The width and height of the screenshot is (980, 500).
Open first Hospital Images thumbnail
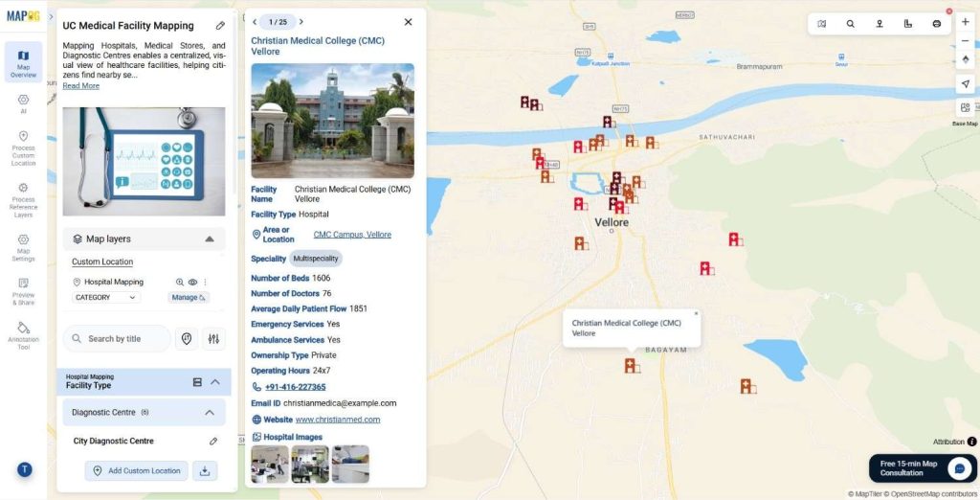pos(270,464)
